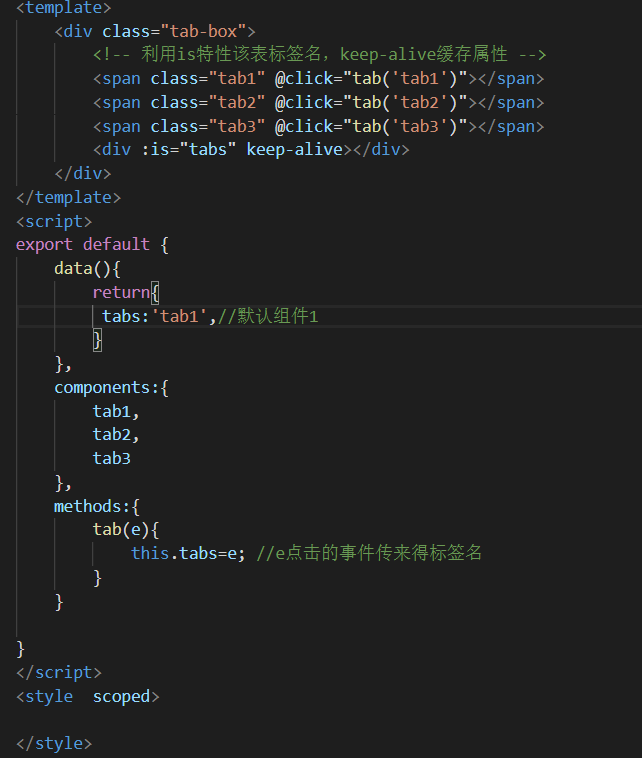Click the closing </style> tag
This screenshot has width=642, height=758.
point(54,743)
